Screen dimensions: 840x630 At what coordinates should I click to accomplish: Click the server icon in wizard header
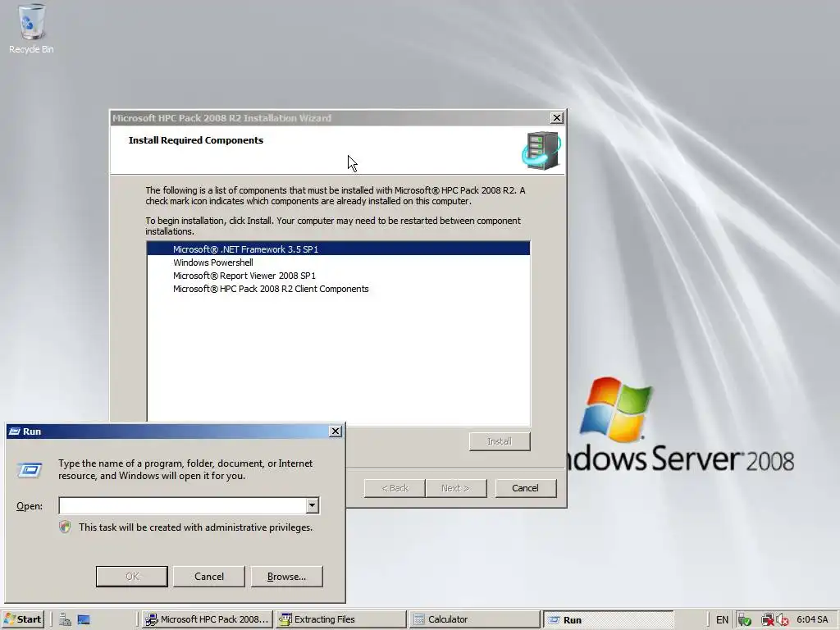(541, 151)
